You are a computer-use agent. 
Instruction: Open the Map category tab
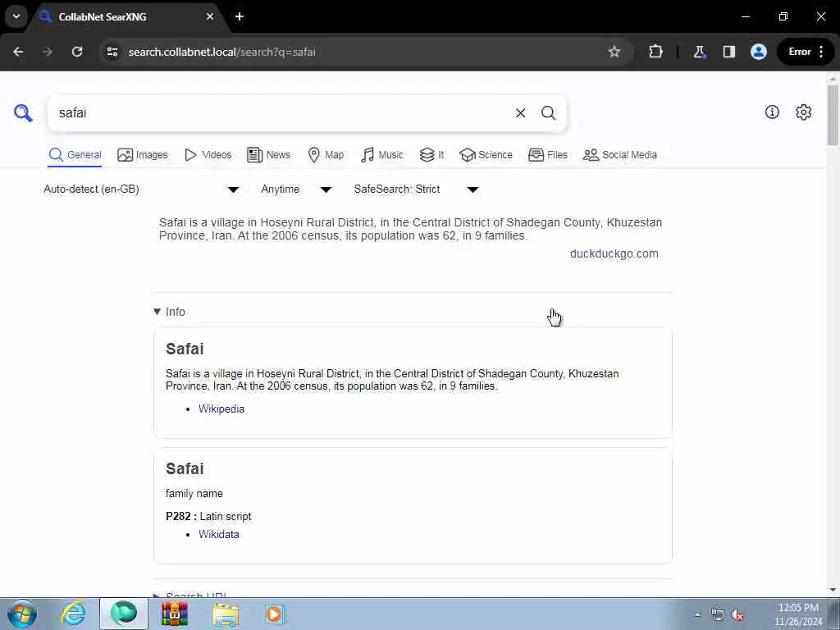[x=326, y=155]
